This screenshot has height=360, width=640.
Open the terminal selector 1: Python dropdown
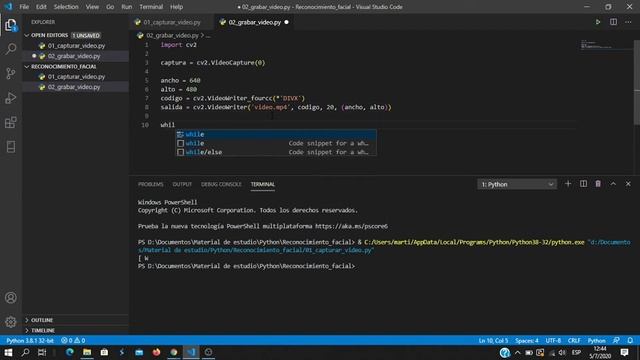click(517, 184)
